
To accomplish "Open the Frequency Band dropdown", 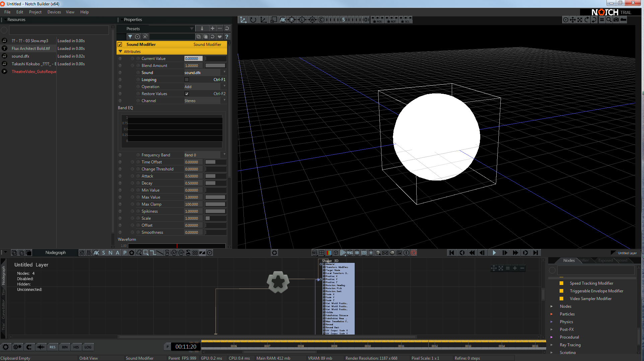I will click(205, 155).
